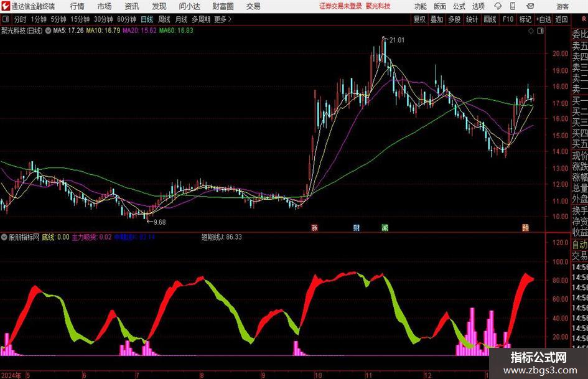Click the 标记 mark button
The image size is (588, 379).
(x=525, y=19)
